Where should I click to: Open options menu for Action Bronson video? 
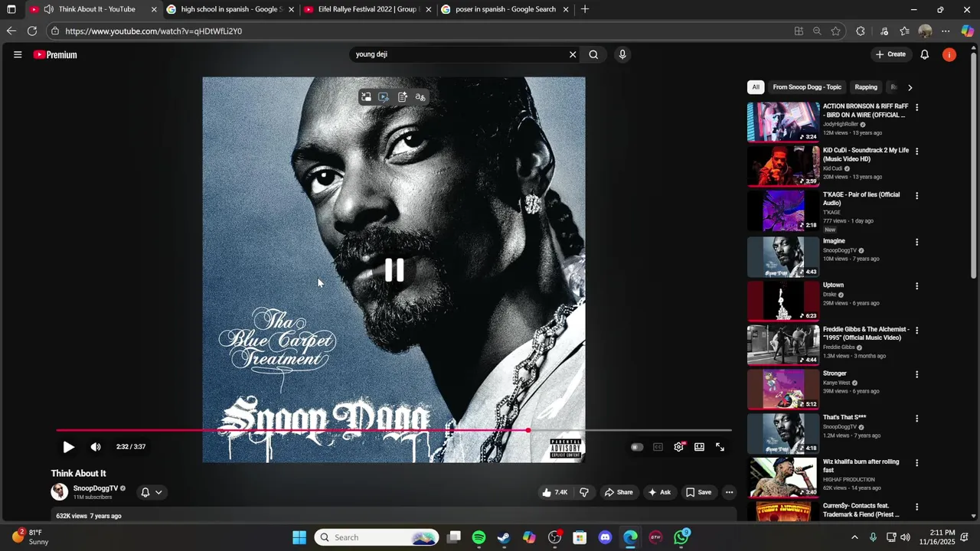pos(916,107)
